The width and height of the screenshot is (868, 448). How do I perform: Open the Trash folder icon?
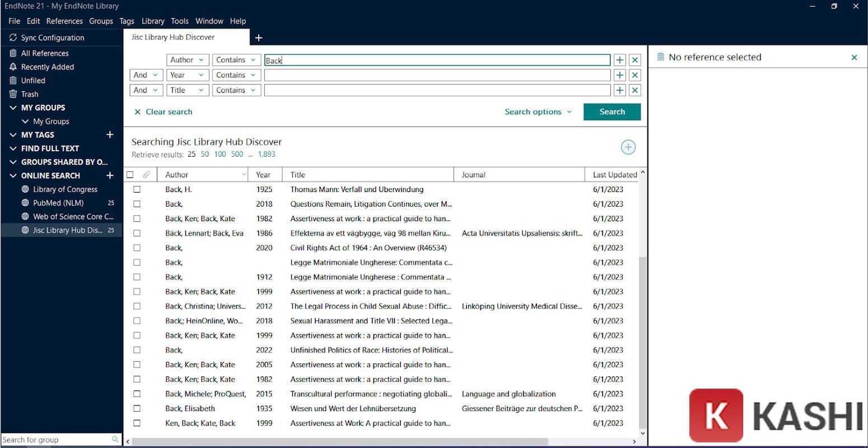[x=13, y=94]
